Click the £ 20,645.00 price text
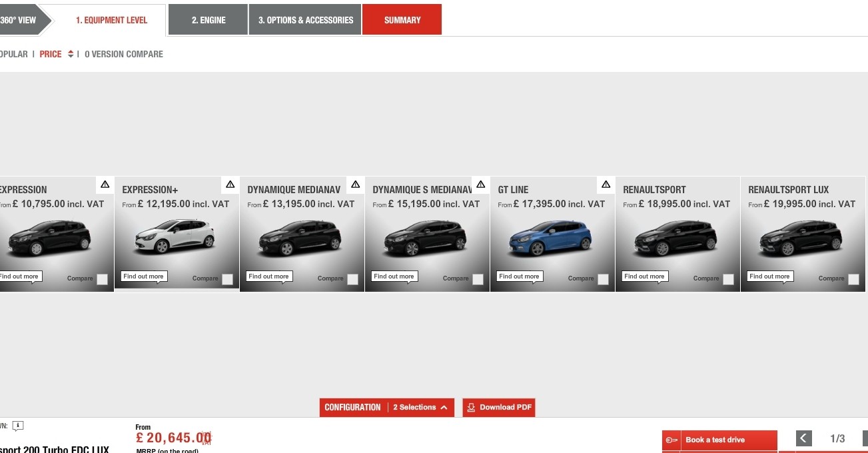 (x=173, y=438)
